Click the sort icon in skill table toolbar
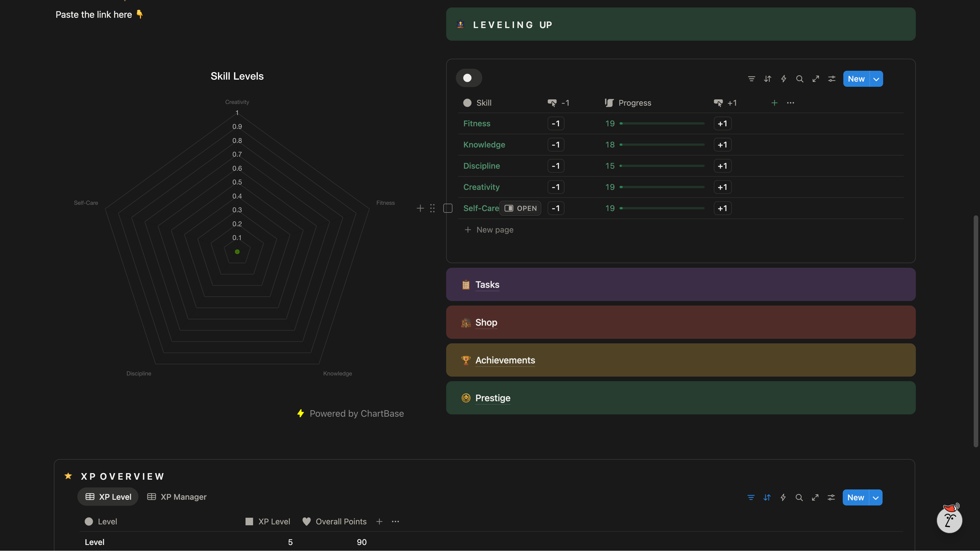The image size is (980, 551). tap(767, 79)
